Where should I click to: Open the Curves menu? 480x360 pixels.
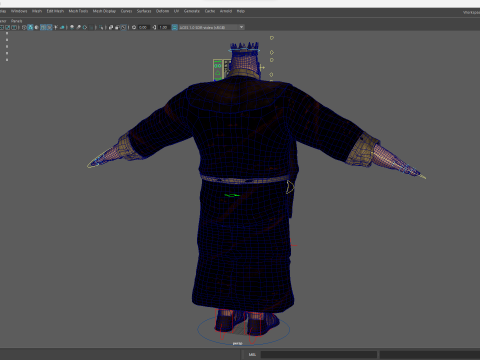[x=126, y=11]
